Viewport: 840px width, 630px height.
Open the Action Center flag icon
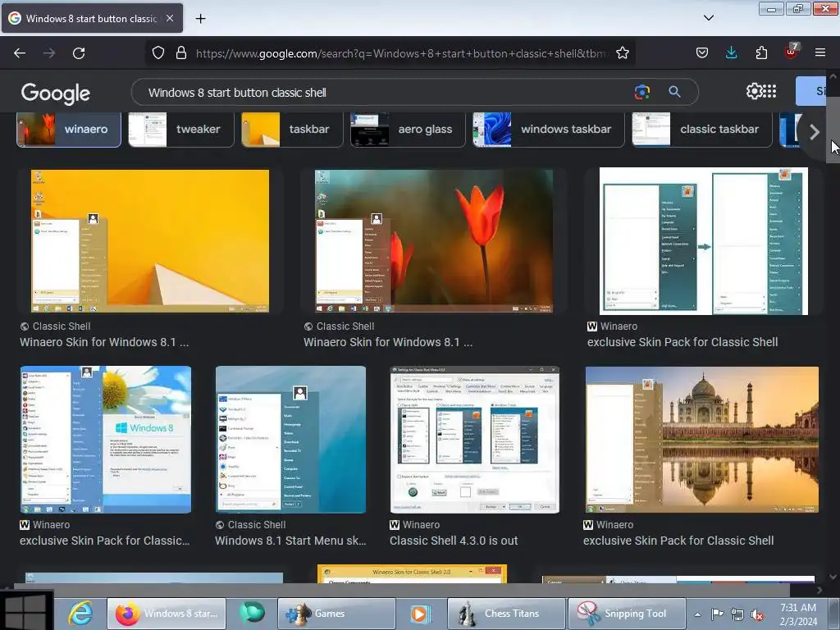[717, 614]
